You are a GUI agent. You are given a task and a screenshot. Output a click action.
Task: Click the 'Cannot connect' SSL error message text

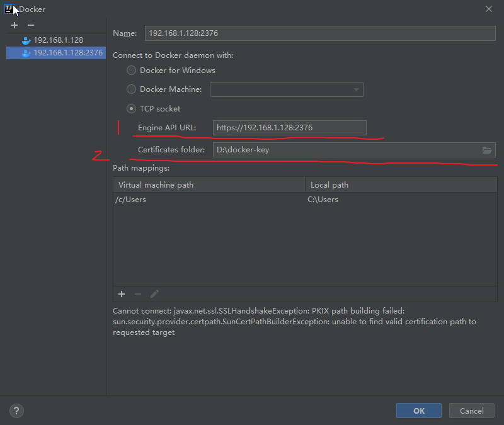[x=294, y=322]
